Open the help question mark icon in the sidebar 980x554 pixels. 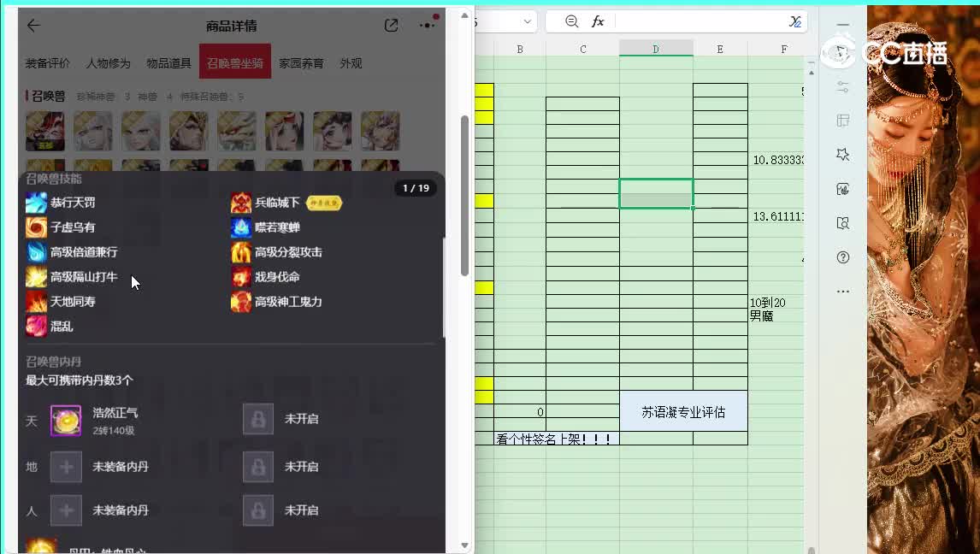tap(843, 257)
